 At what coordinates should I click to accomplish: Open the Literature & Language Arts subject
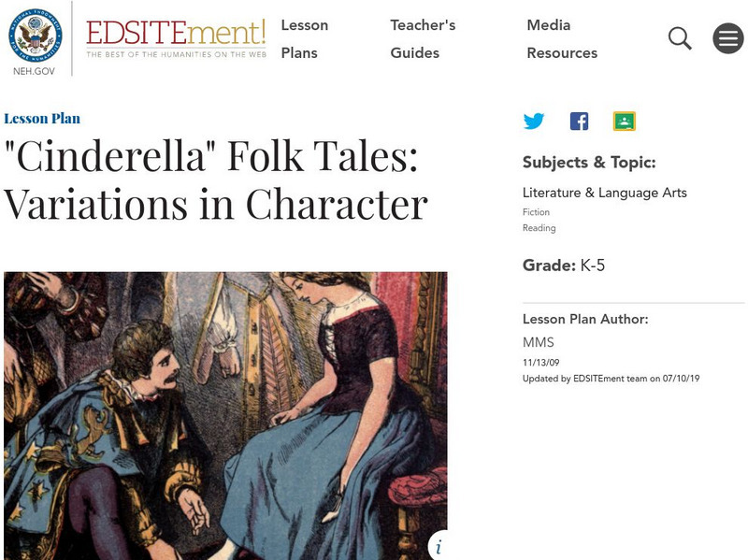604,193
